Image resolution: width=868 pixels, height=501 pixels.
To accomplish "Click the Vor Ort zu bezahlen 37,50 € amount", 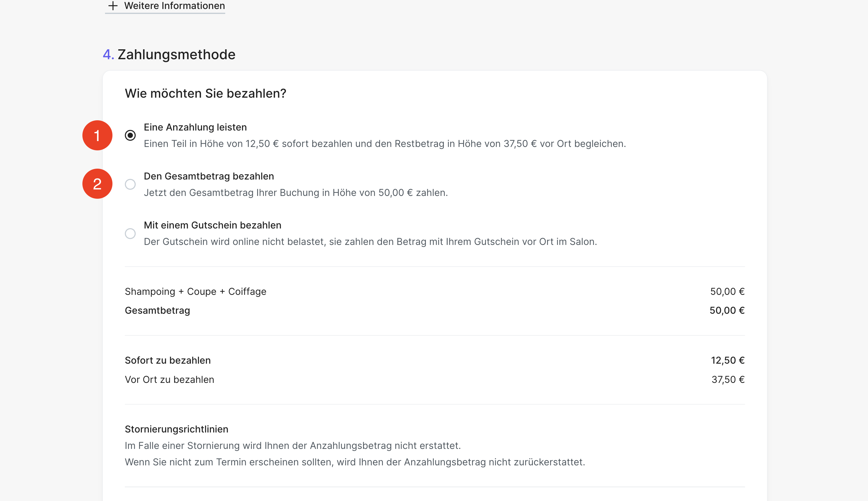I will 728,380.
